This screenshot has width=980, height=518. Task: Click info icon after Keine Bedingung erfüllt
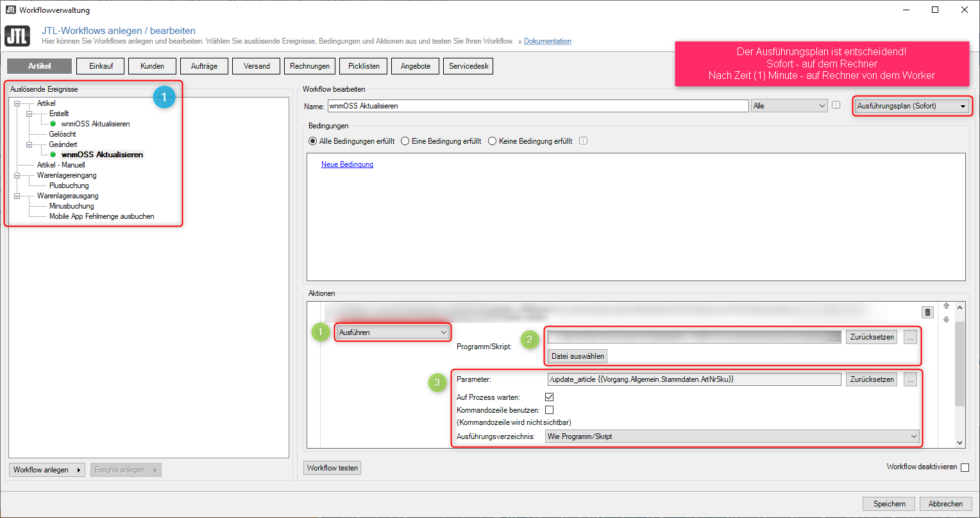pyautogui.click(x=583, y=141)
